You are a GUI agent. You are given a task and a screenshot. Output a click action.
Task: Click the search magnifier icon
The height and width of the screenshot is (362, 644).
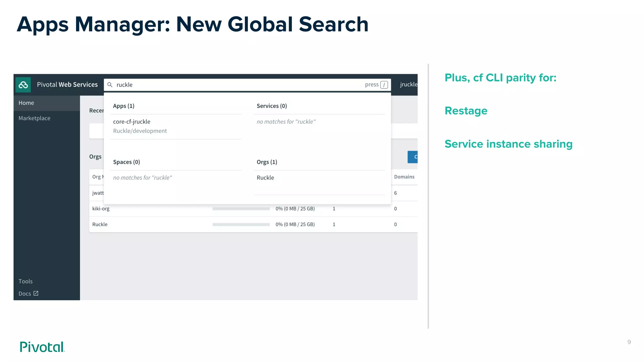110,85
